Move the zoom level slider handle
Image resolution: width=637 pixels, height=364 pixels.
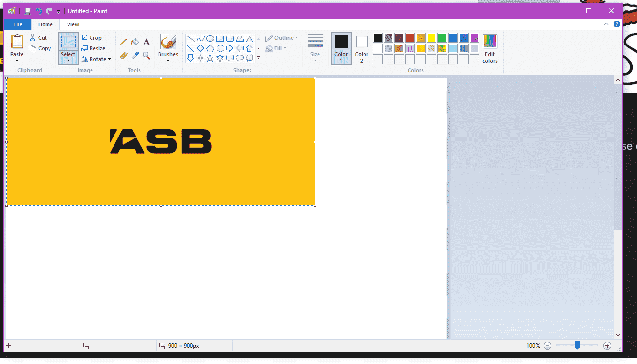pyautogui.click(x=577, y=345)
